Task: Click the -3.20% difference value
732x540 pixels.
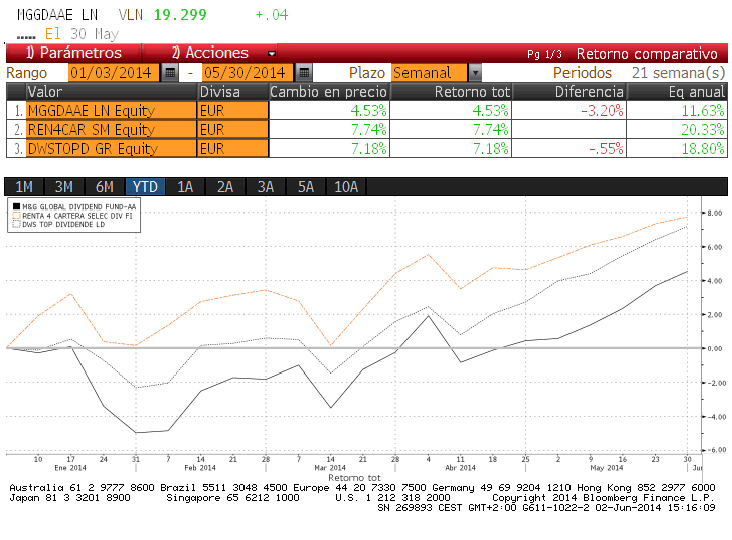Action: (x=602, y=111)
